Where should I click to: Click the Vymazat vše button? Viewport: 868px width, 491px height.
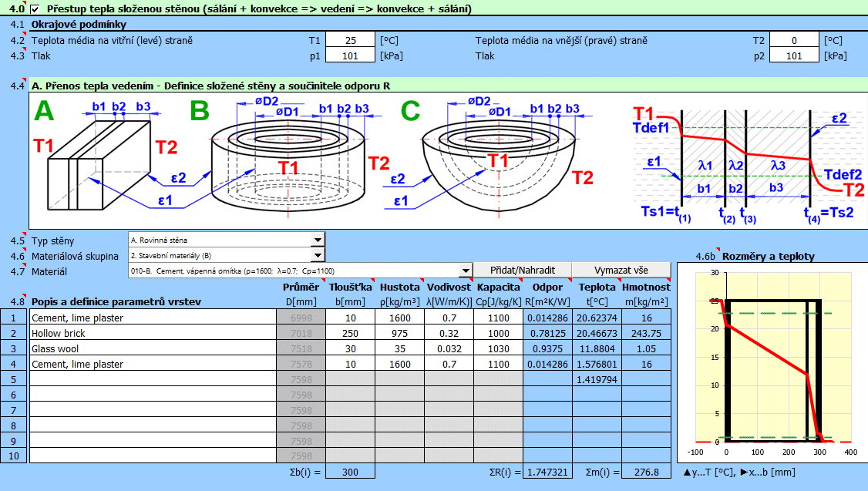point(622,271)
